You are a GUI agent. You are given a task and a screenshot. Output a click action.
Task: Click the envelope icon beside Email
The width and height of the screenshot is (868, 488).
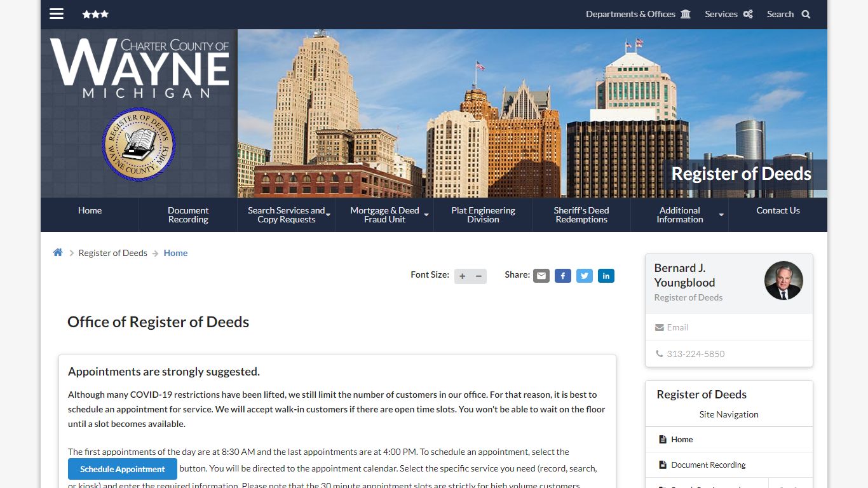tap(660, 327)
